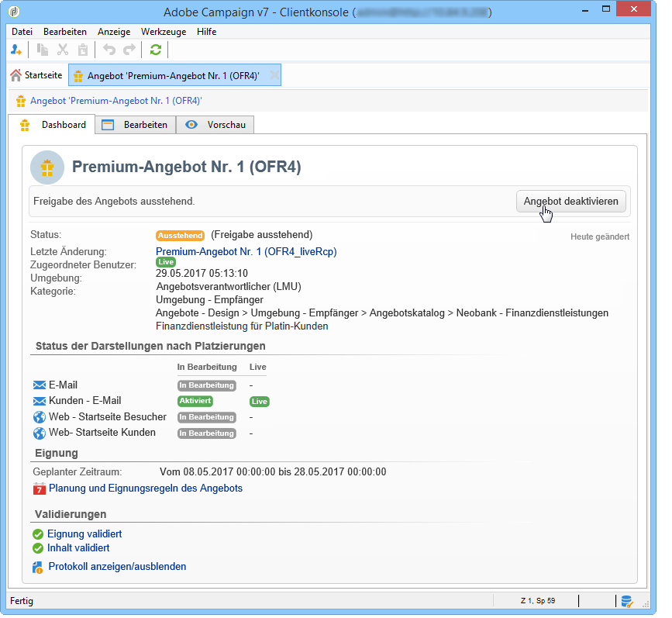Switch to the Startseite tab
This screenshot has width=672, height=618.
37,75
